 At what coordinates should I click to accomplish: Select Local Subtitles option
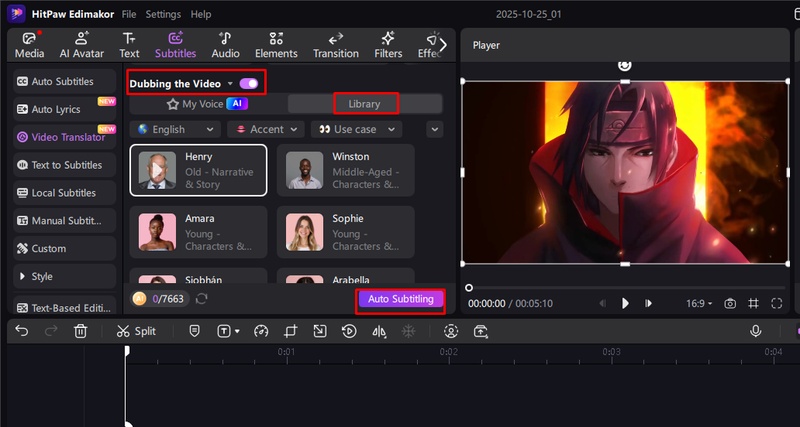pyautogui.click(x=65, y=193)
